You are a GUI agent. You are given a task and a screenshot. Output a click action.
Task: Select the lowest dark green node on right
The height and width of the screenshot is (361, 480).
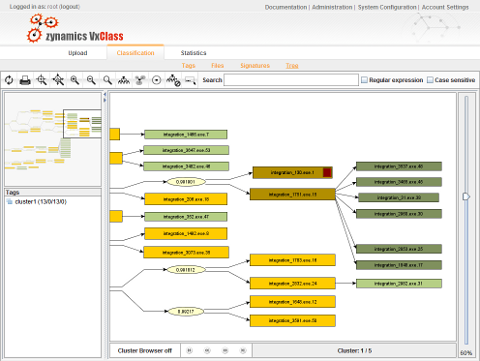[x=399, y=265]
